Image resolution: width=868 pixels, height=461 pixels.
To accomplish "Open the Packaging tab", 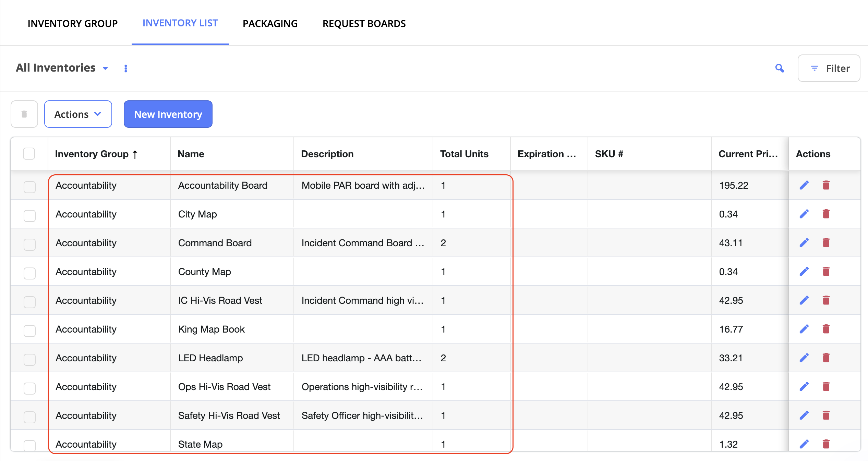I will click(270, 24).
